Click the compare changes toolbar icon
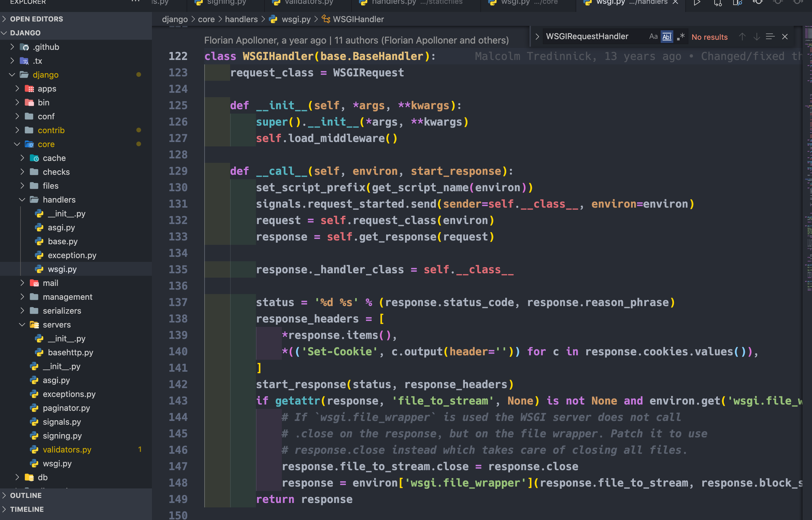 coord(717,3)
